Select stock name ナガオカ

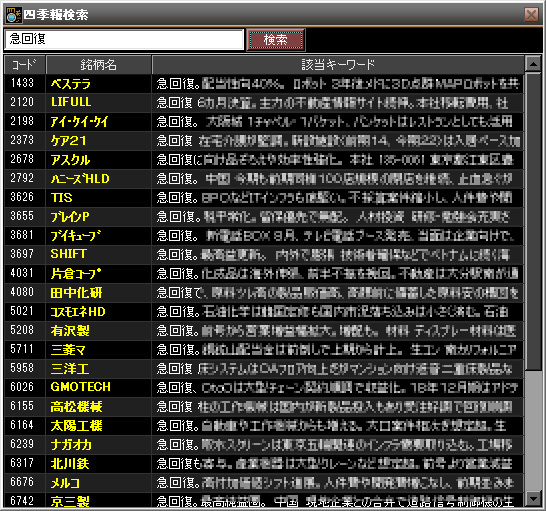coord(71,444)
